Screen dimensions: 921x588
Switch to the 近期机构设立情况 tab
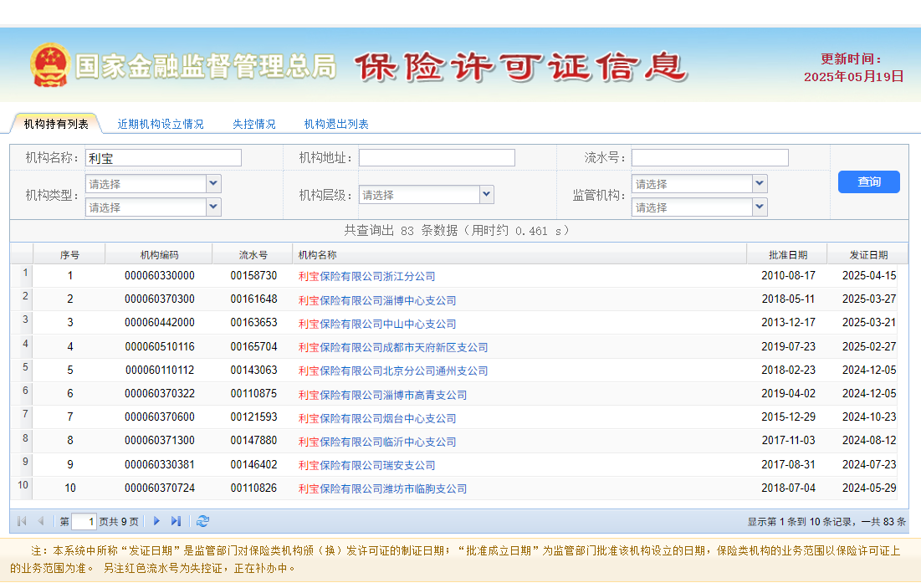coord(161,124)
